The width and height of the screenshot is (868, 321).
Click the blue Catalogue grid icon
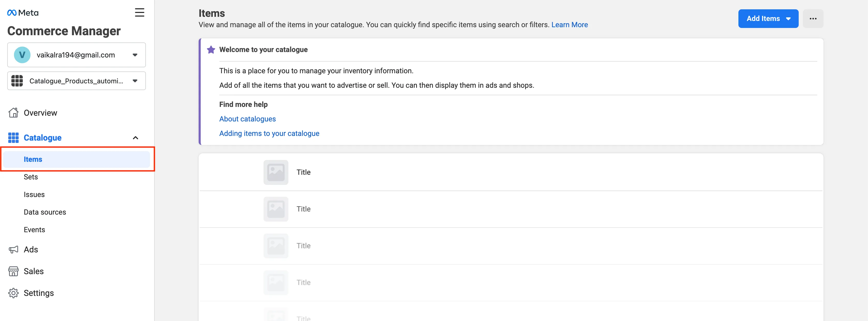(x=13, y=137)
